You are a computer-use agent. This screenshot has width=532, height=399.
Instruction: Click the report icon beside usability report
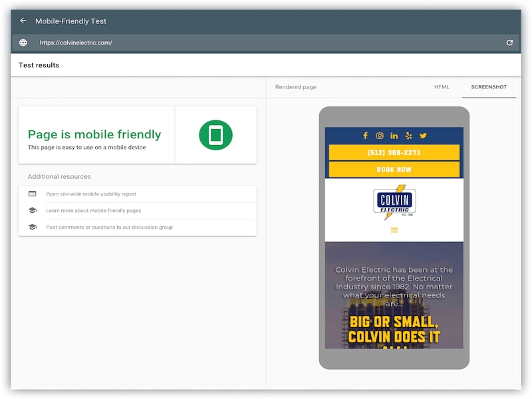coord(32,194)
